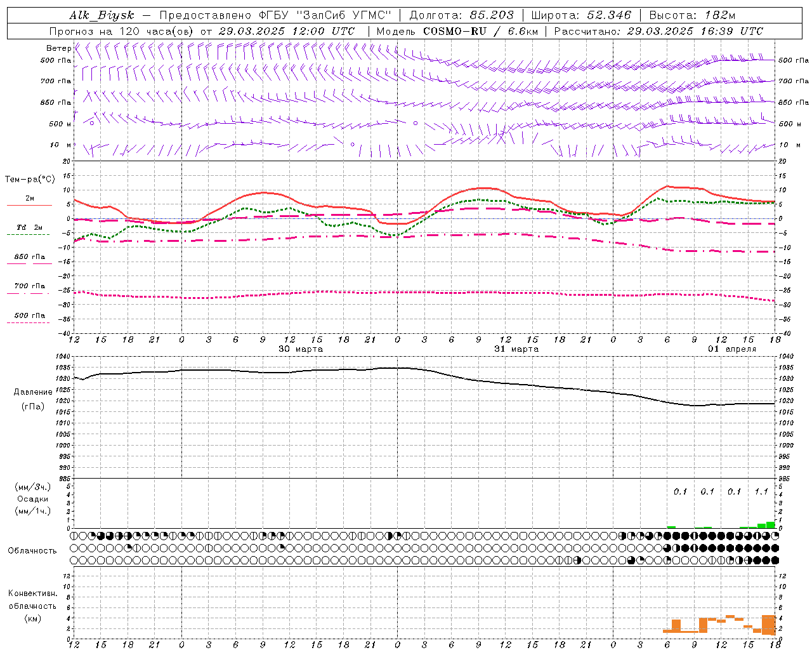
Task: Click the '31 марта' date label
Action: (516, 349)
